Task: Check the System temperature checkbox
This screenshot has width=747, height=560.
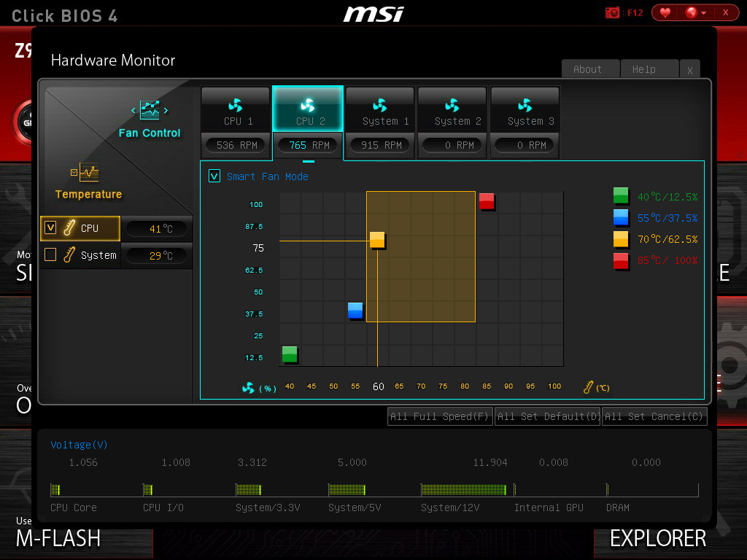Action: pos(50,254)
